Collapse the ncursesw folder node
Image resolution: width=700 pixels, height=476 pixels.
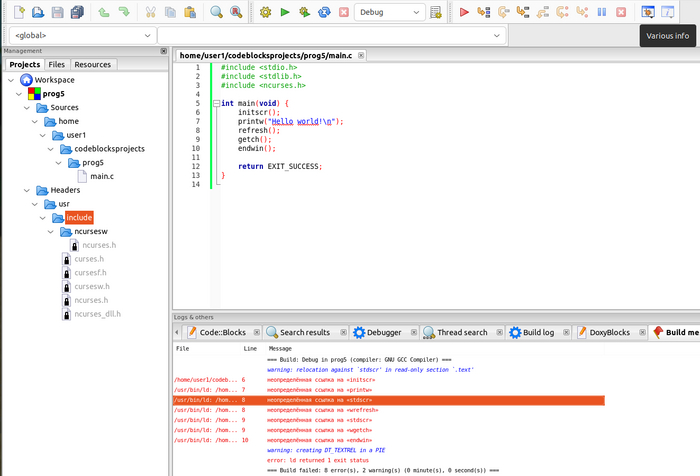coord(50,231)
